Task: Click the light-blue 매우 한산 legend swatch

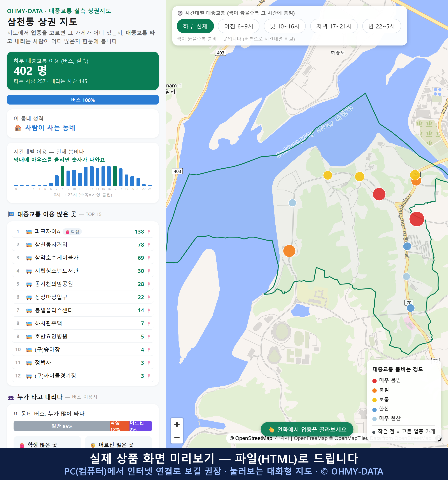Action: (374, 419)
